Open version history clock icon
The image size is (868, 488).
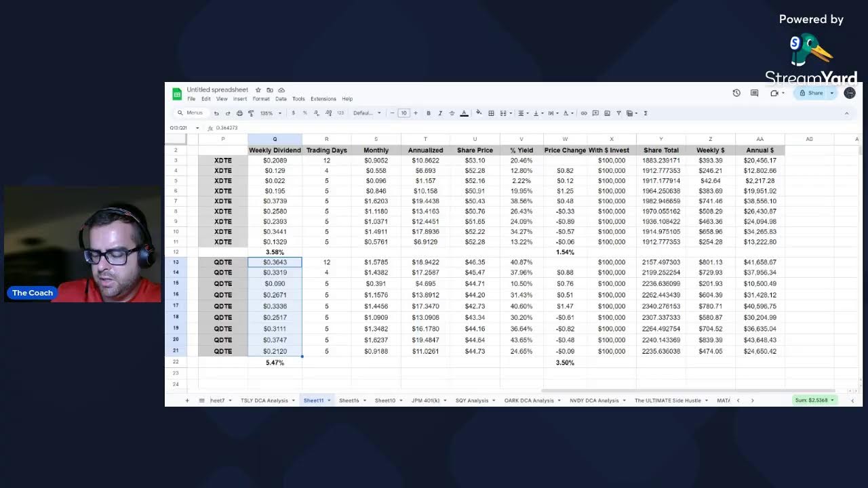[736, 93]
